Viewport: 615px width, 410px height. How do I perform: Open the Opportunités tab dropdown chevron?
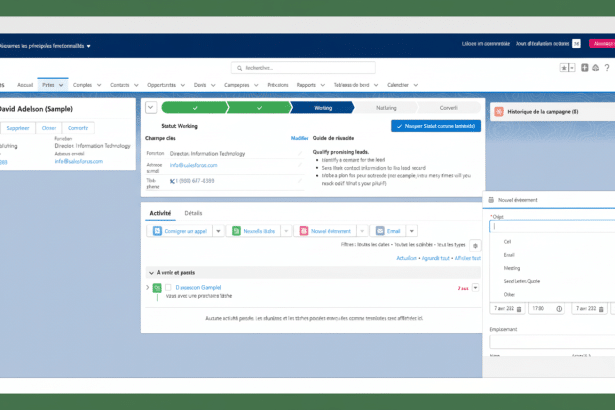(x=182, y=85)
